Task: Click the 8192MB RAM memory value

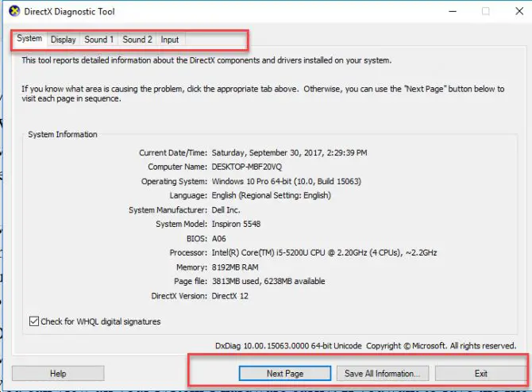Action: point(235,267)
